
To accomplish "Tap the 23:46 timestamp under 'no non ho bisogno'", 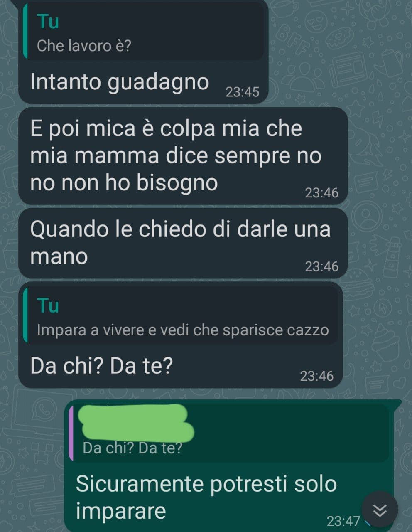I will (x=322, y=193).
